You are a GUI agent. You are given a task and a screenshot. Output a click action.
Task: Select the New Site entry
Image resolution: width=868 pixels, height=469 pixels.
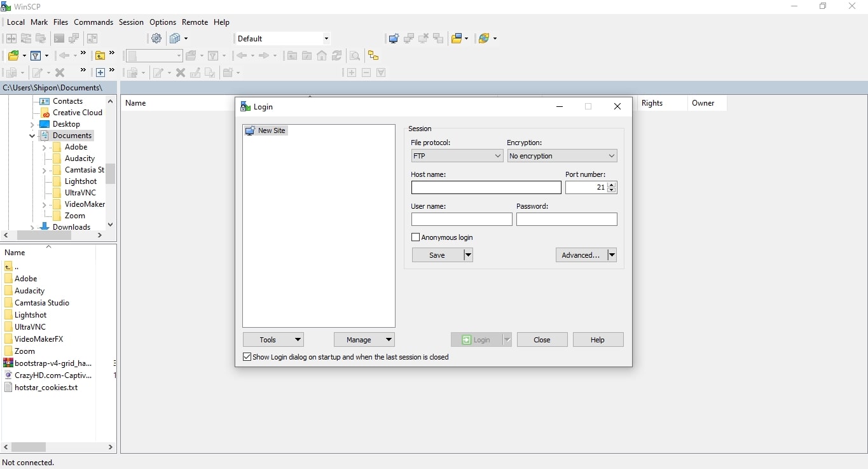[x=266, y=130]
